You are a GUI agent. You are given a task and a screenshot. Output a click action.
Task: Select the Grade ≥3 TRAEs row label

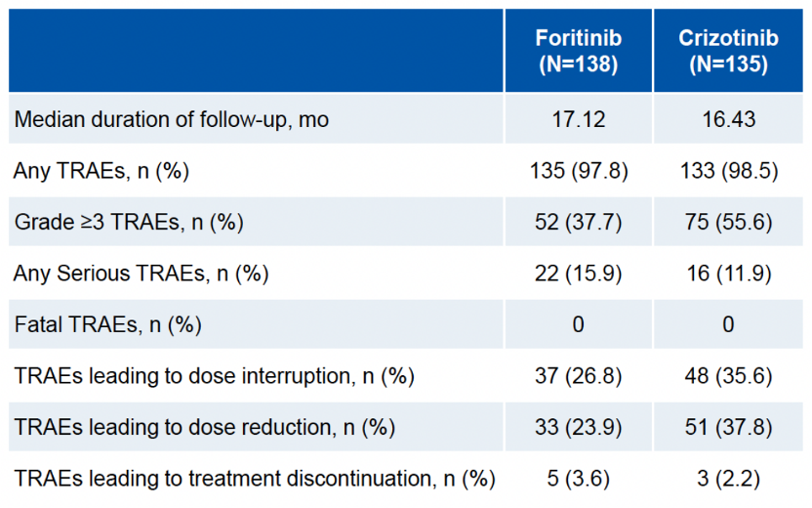pyautogui.click(x=128, y=223)
